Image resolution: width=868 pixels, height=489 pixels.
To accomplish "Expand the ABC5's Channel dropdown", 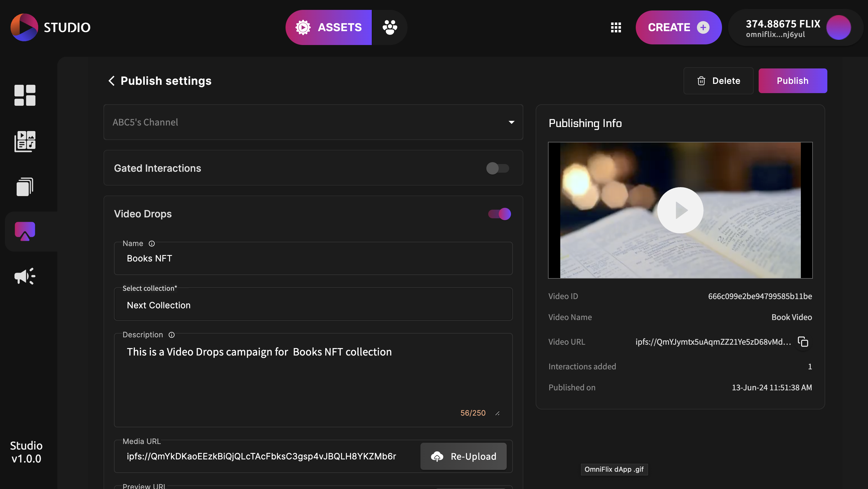I will 511,122.
